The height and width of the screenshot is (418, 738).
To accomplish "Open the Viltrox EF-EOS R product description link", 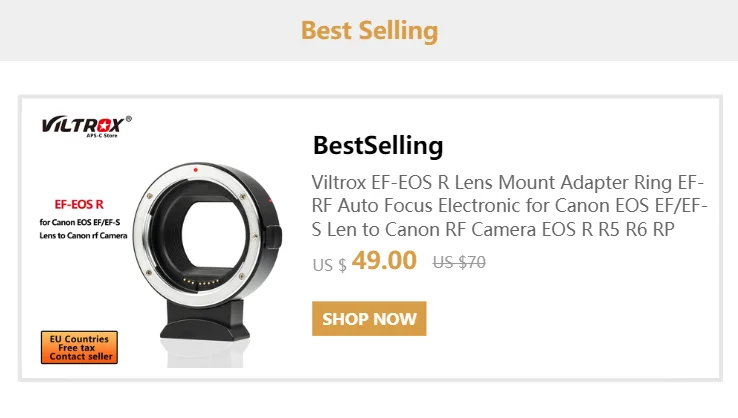I will coord(510,207).
